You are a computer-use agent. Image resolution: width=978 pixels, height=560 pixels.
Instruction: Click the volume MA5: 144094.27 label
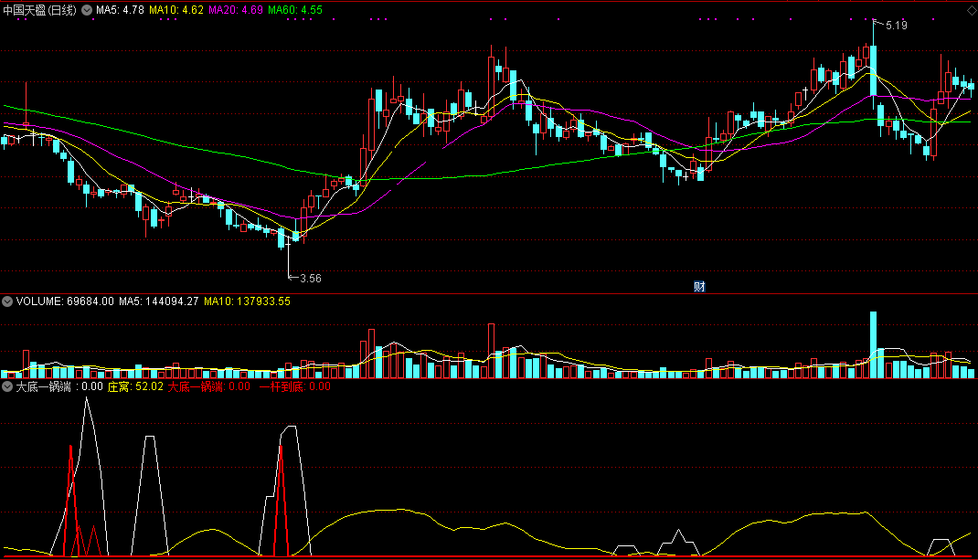click(x=158, y=301)
